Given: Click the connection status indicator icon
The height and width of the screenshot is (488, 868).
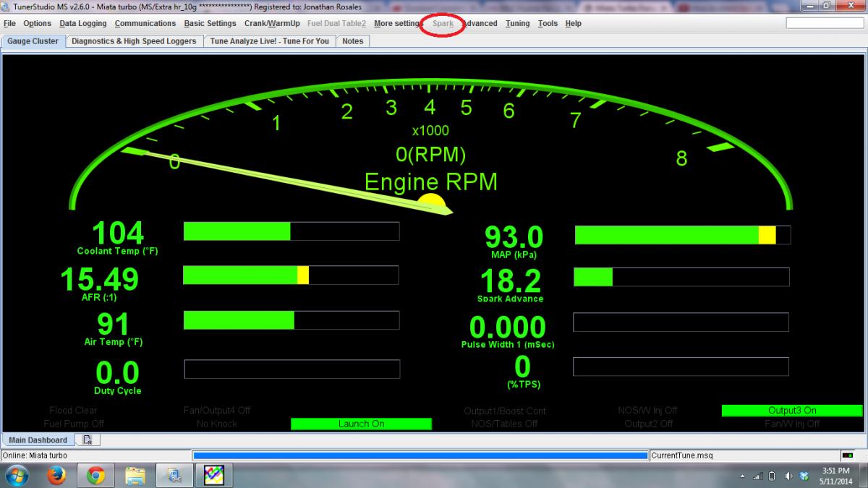Looking at the screenshot, I should point(847,455).
